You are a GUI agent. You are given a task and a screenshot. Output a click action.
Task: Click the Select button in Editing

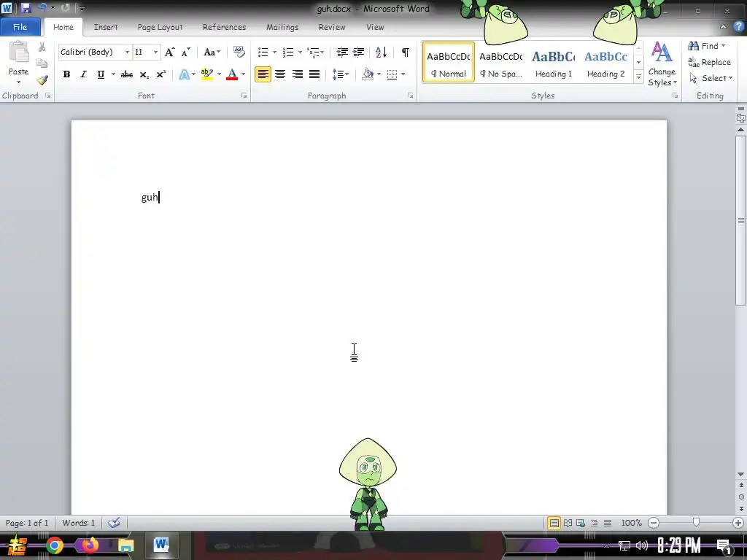click(711, 78)
